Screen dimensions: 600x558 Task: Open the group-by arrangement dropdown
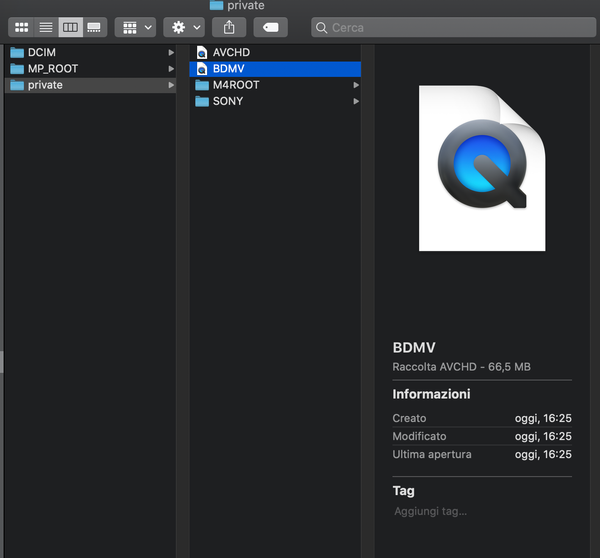pos(135,27)
